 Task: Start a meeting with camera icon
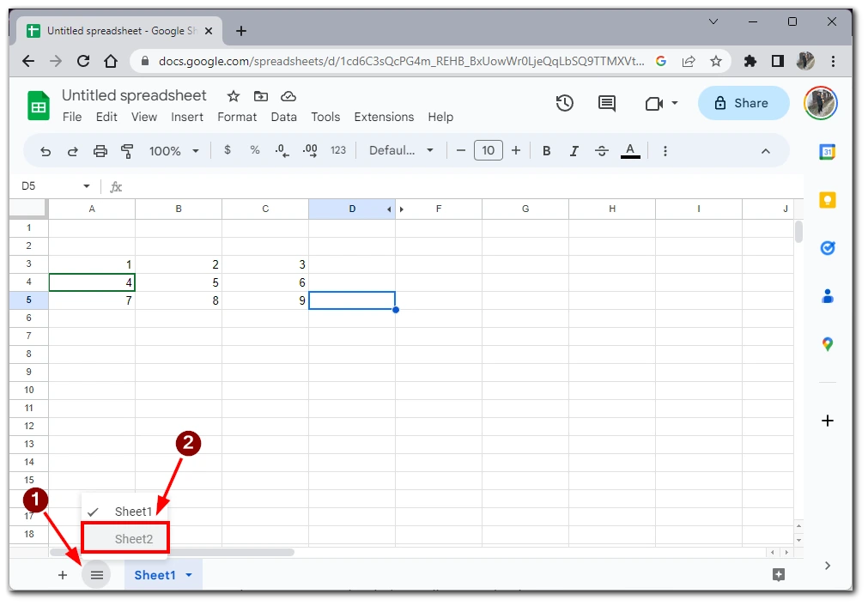pos(654,104)
